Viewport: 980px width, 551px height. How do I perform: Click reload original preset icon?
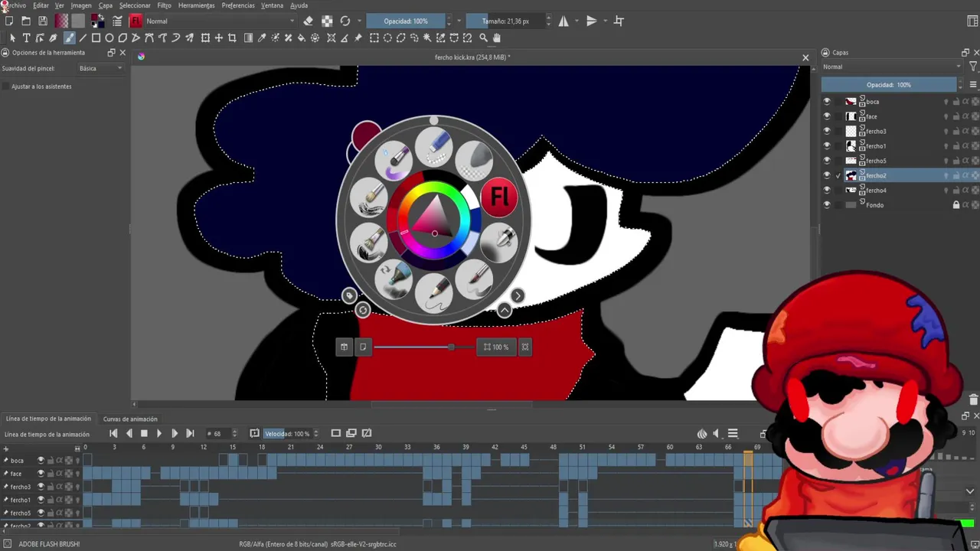pyautogui.click(x=345, y=21)
